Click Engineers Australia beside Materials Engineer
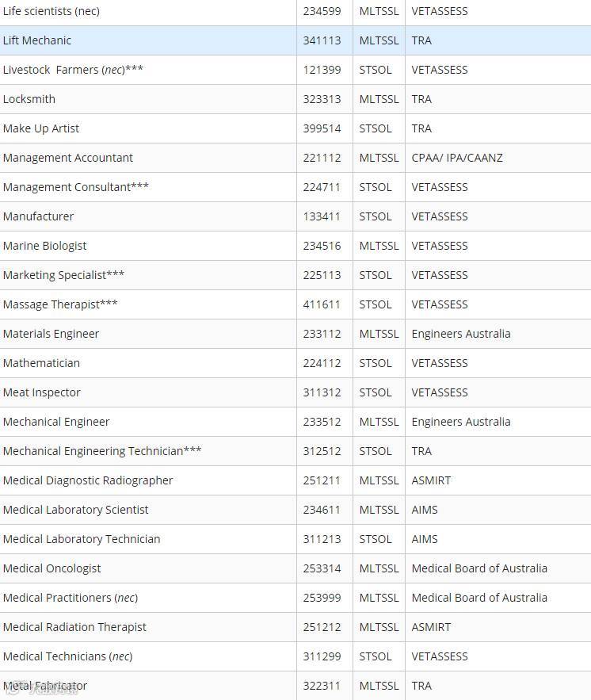This screenshot has height=700, width=591. point(461,334)
